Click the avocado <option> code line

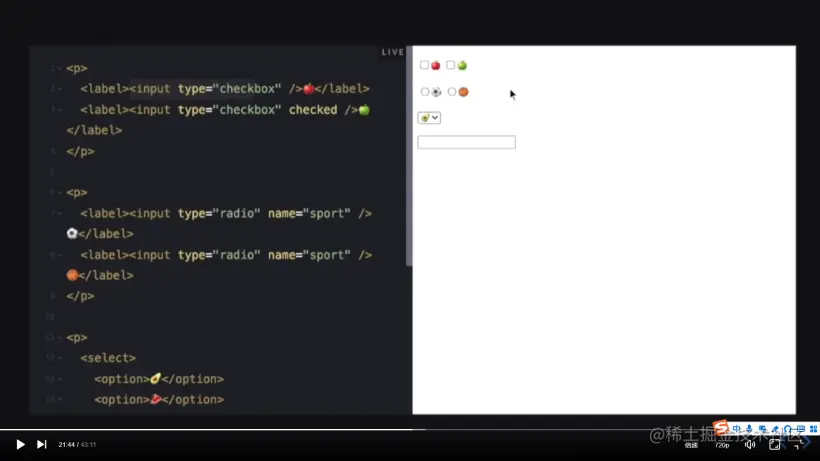[x=159, y=379]
